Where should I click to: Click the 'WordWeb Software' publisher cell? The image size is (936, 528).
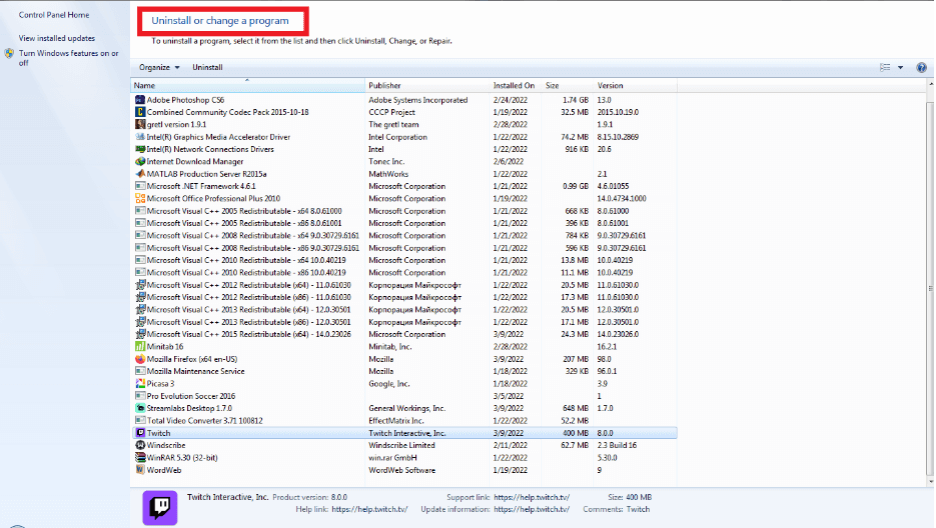[402, 470]
